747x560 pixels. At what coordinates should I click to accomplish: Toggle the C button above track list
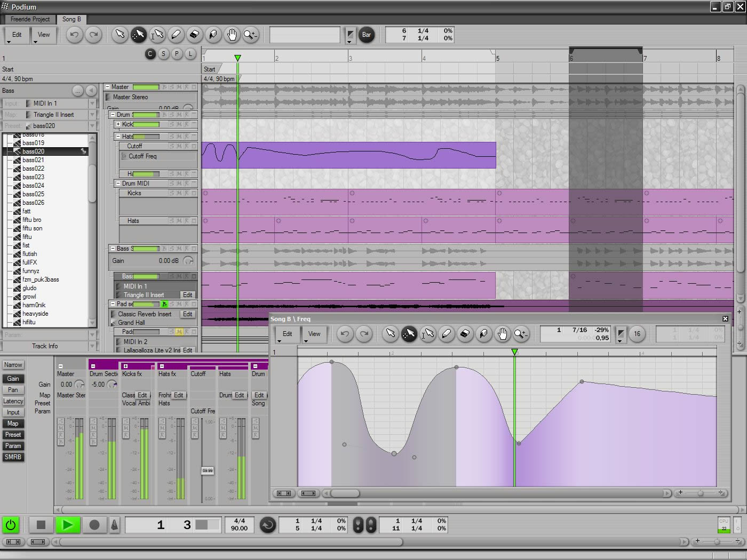150,54
